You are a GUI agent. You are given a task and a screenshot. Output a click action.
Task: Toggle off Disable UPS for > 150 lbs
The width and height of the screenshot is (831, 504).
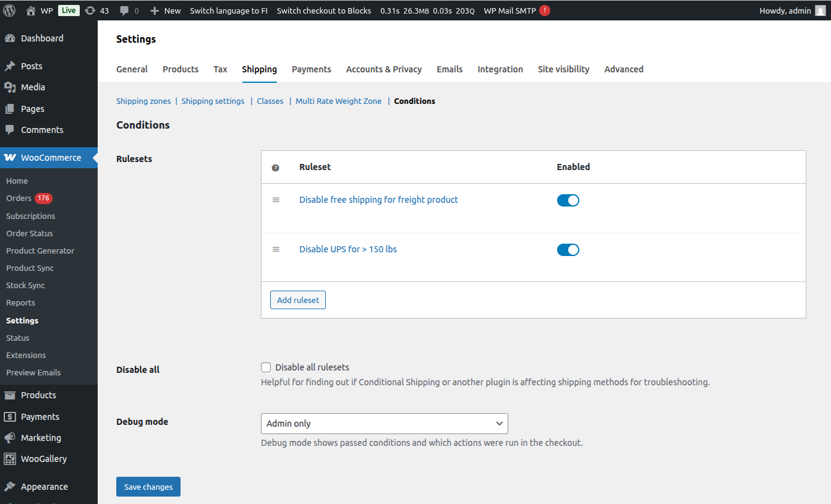coord(568,250)
